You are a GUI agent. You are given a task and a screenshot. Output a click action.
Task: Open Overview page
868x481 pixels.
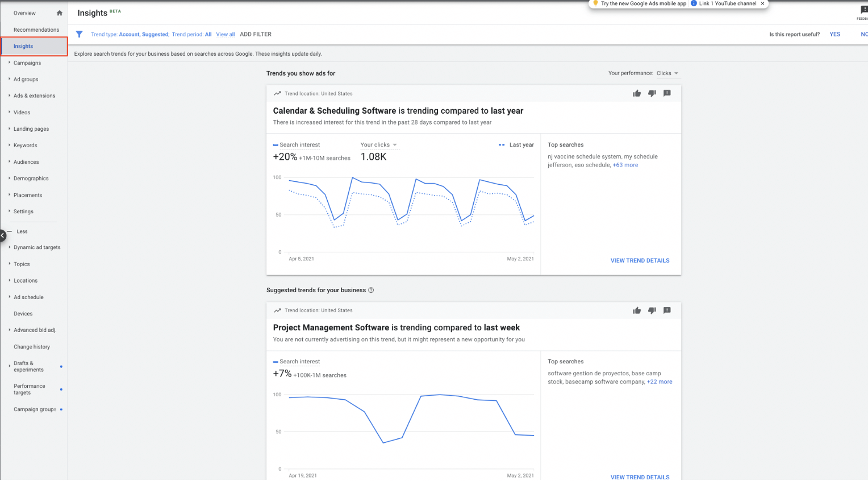[x=24, y=13]
